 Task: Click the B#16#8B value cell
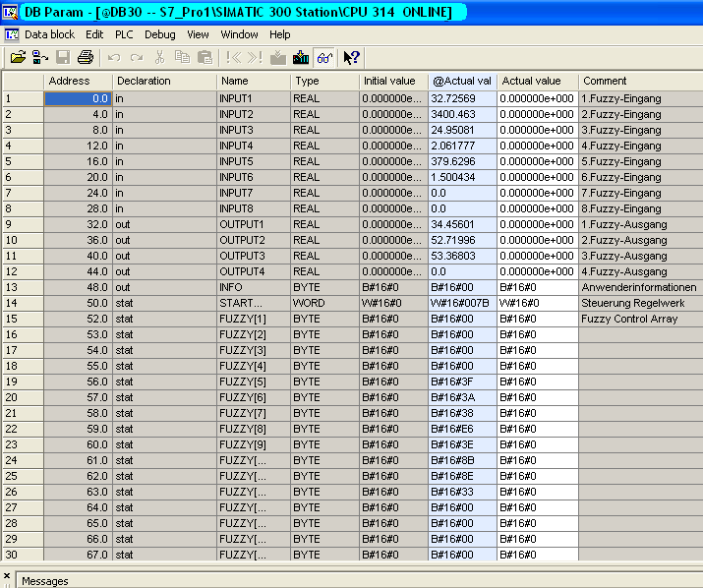coord(463,460)
